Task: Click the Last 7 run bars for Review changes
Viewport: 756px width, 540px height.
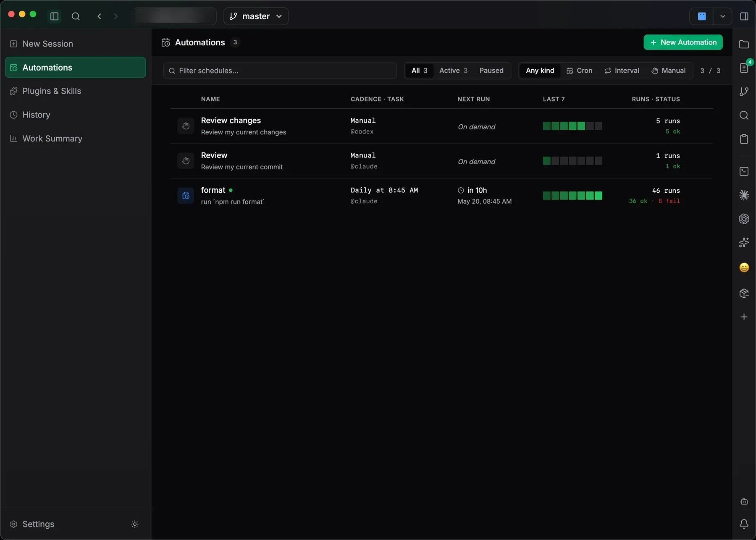Action: (x=572, y=126)
